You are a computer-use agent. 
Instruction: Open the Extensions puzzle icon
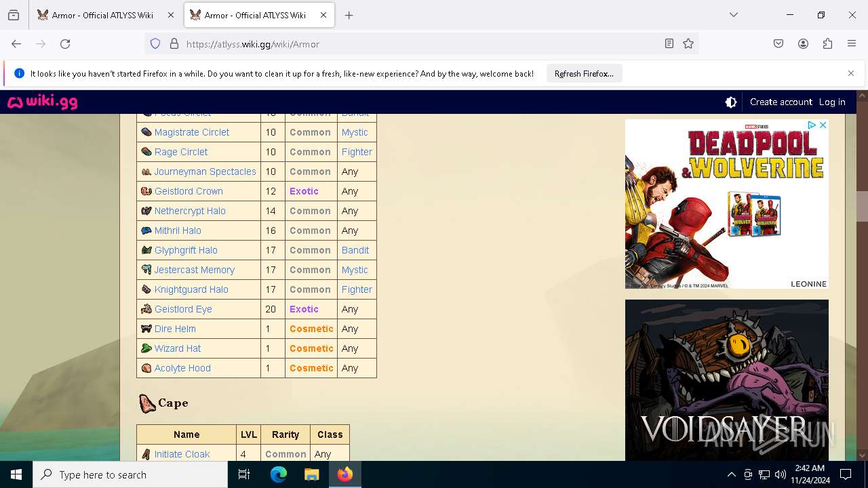click(827, 44)
